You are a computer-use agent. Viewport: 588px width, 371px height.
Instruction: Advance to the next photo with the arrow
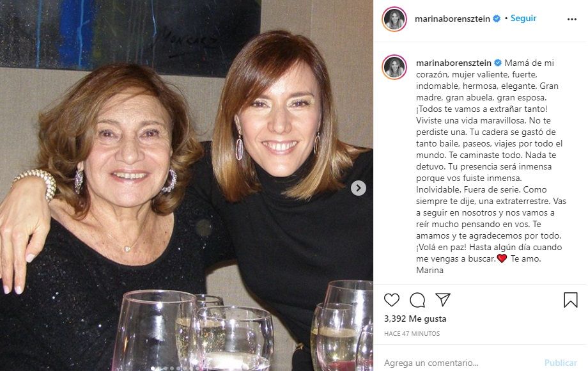pos(359,188)
